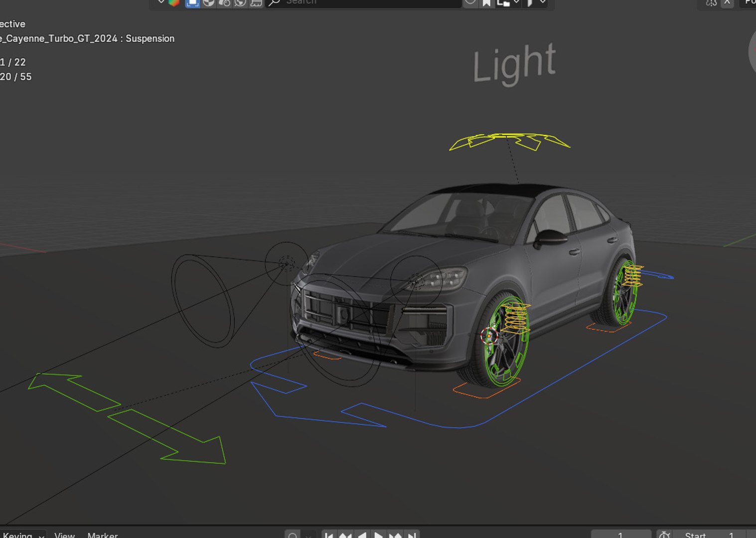Select the yellow front suspension spring control

[516, 318]
